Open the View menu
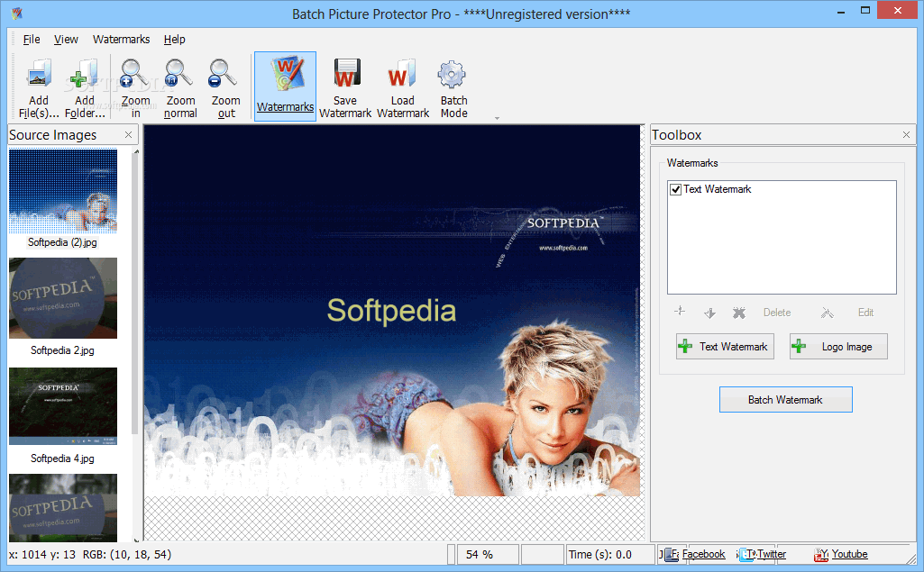Image resolution: width=924 pixels, height=572 pixels. 66,40
